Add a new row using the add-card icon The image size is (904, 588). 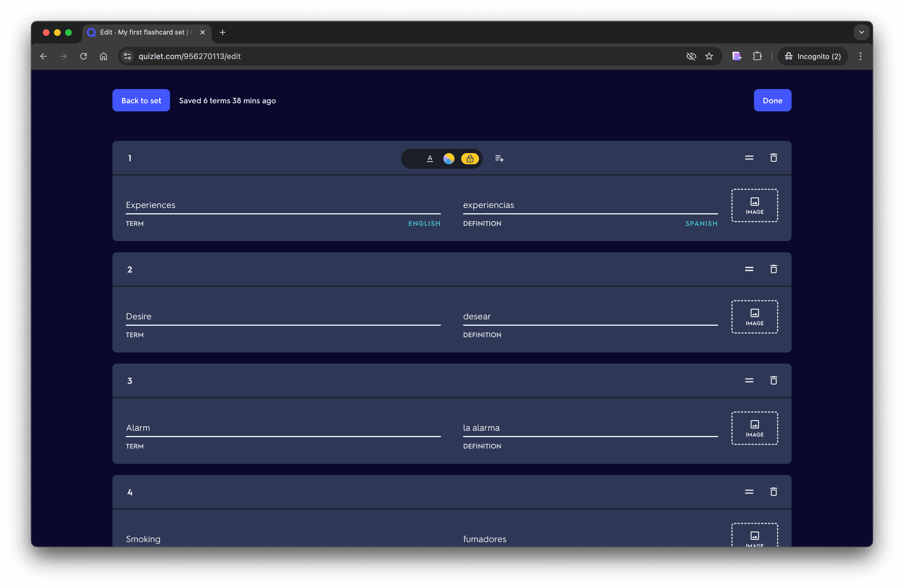[x=499, y=158]
